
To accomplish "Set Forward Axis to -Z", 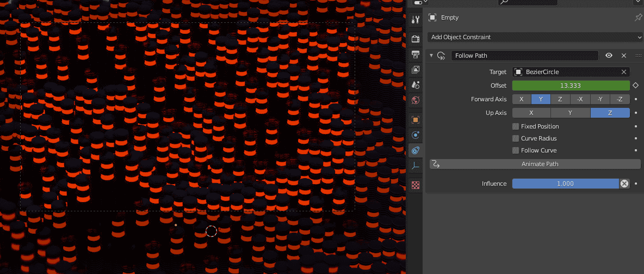I will pyautogui.click(x=620, y=99).
